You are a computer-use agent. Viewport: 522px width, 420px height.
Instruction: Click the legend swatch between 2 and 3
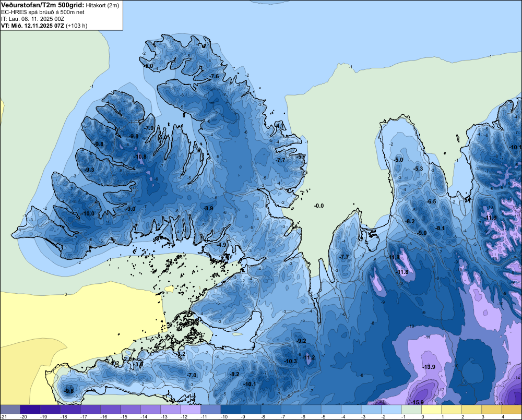(472, 410)
